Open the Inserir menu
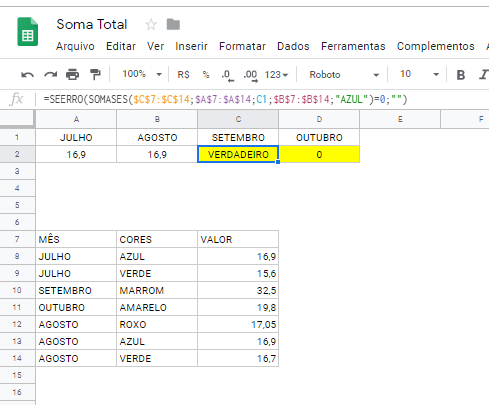Viewport: 489px width, 405px height. (191, 46)
